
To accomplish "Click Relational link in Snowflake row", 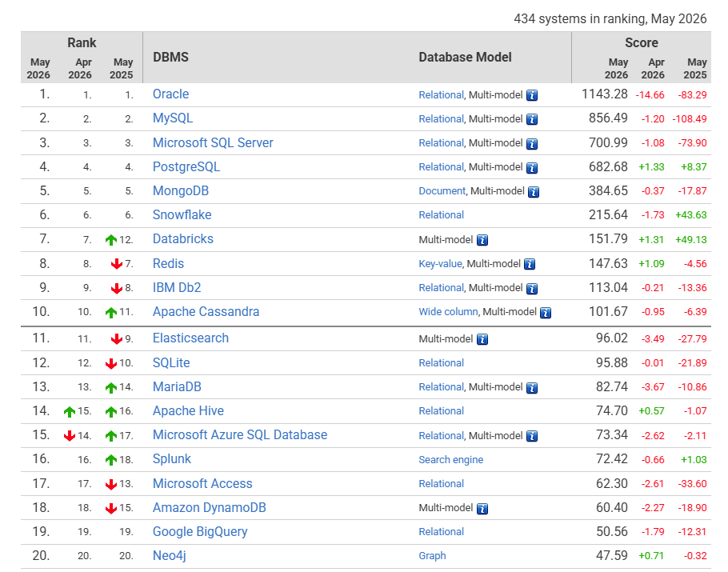I will pyautogui.click(x=442, y=215).
